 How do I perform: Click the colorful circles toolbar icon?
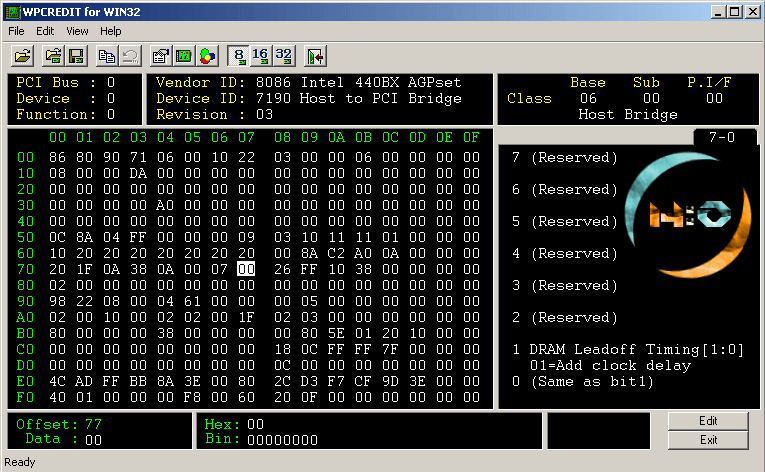(207, 56)
